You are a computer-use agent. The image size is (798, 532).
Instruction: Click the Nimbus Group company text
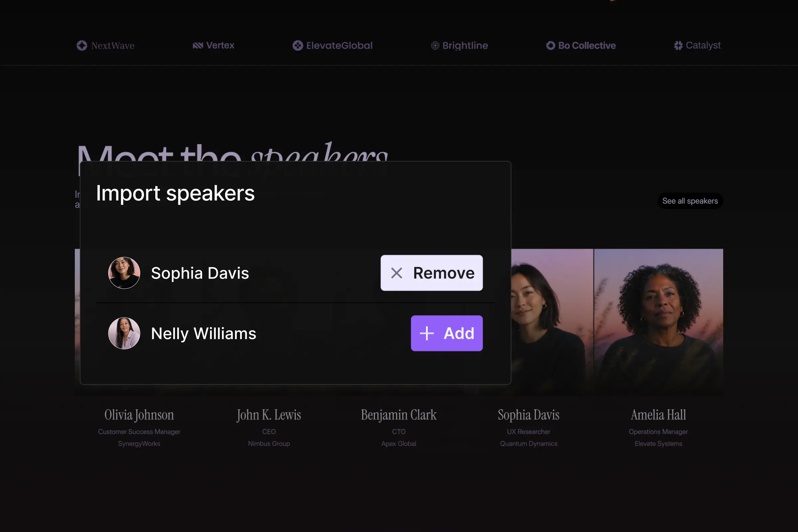tap(269, 444)
